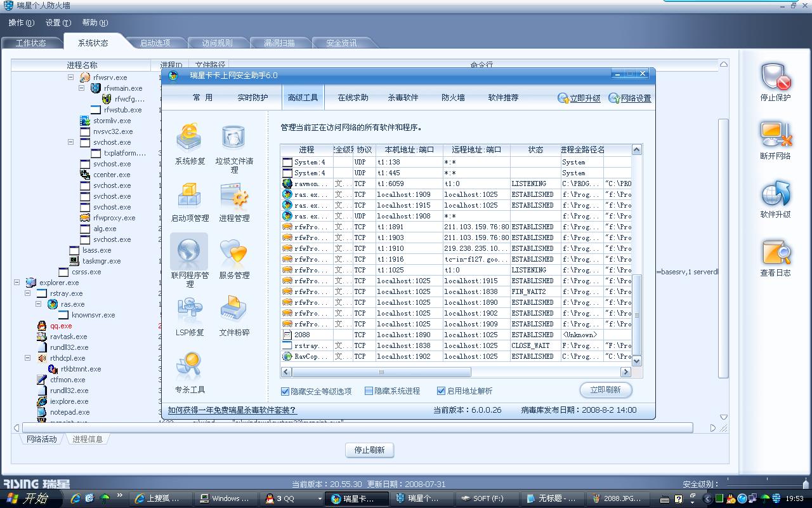The height and width of the screenshot is (508, 812).
Task: Click the connection table's scroll-right arrow
Action: (x=626, y=372)
